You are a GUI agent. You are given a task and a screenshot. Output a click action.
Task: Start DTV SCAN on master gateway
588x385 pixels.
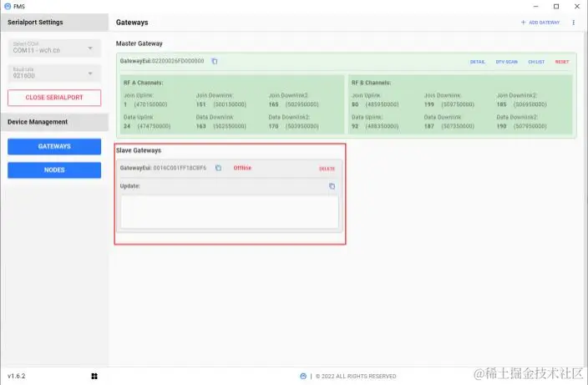click(x=506, y=62)
